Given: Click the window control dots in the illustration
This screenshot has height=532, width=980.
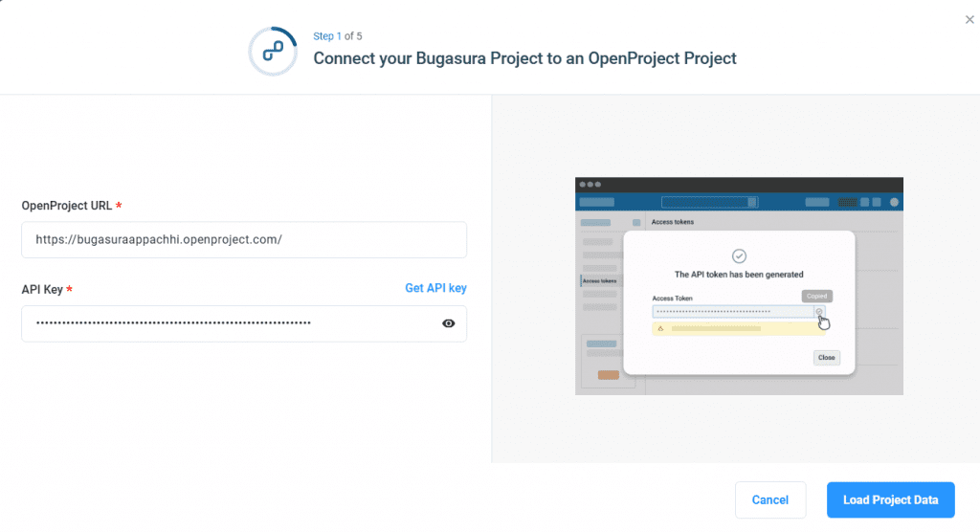Looking at the screenshot, I should (x=590, y=184).
